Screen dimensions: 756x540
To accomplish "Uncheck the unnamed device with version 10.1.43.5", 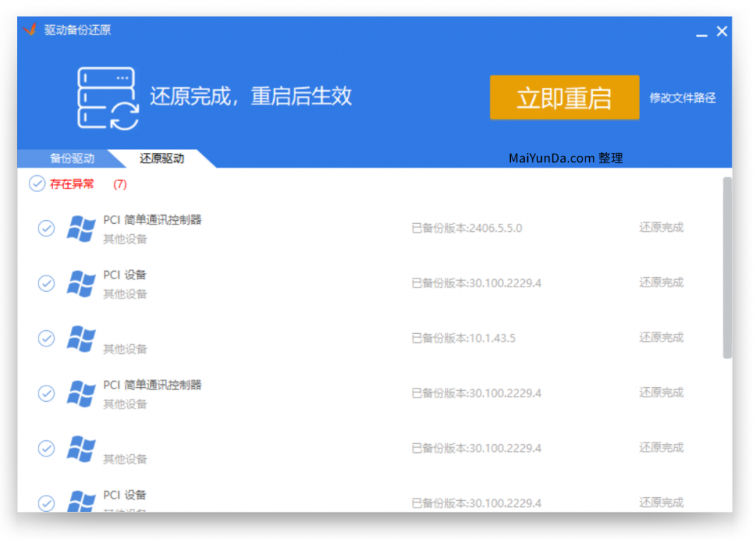I will [x=47, y=338].
